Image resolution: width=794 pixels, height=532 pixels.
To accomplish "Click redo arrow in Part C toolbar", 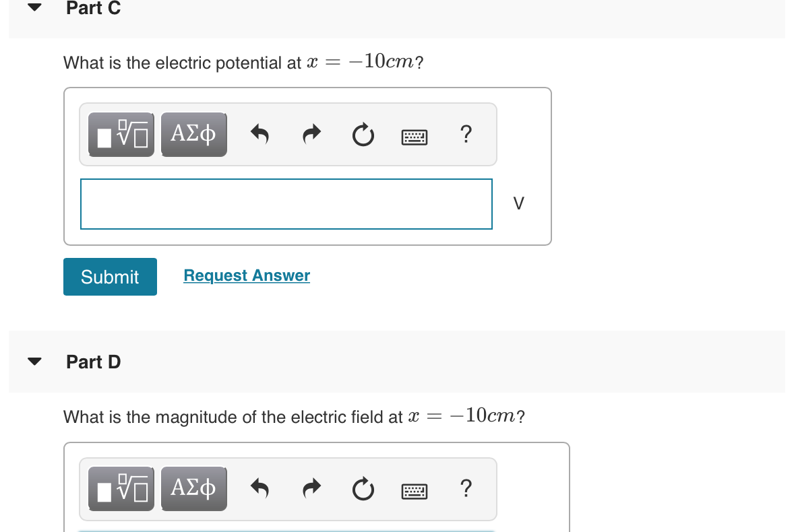I will 311,135.
